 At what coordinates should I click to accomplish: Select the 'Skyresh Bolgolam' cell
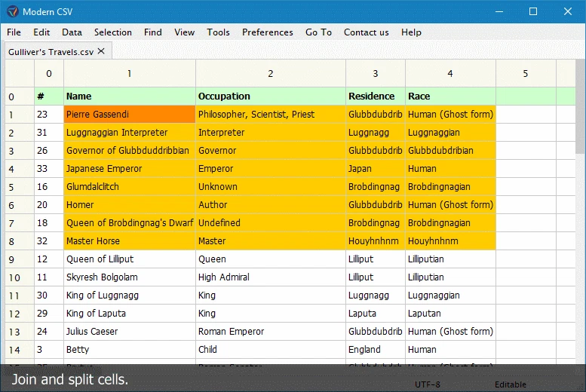tap(130, 277)
